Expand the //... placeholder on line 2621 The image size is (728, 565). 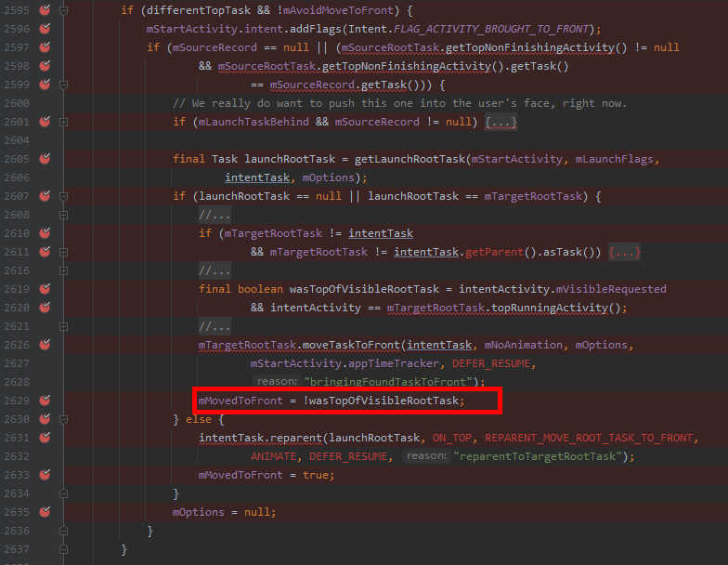pyautogui.click(x=214, y=327)
